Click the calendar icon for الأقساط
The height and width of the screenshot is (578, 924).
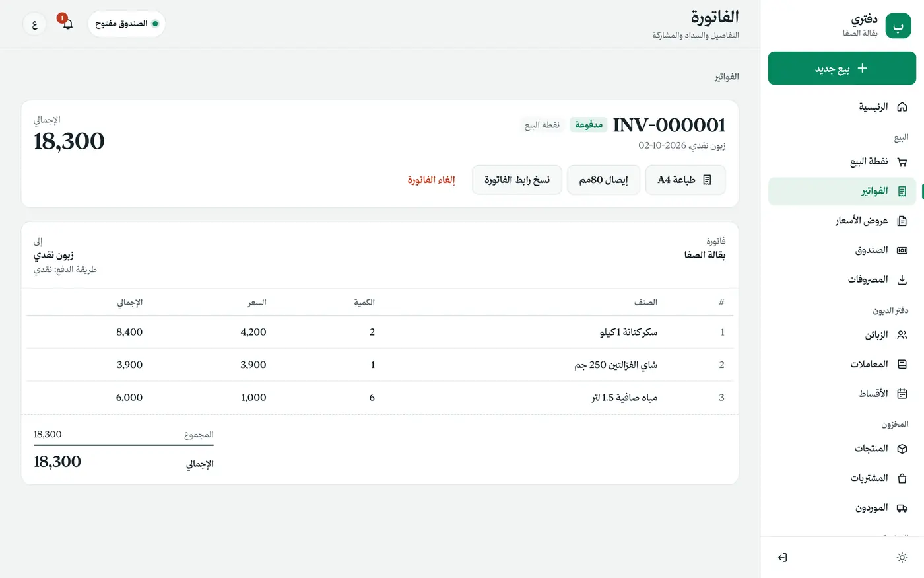[902, 394]
